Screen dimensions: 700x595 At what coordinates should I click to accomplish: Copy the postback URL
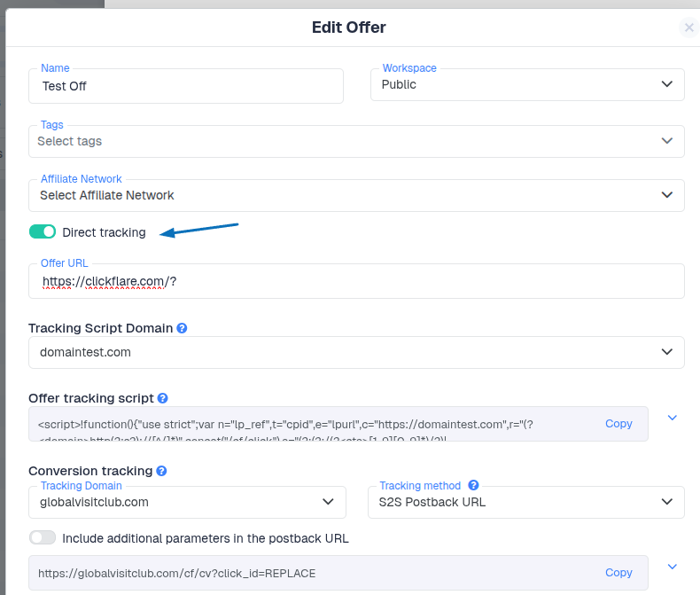click(x=618, y=573)
